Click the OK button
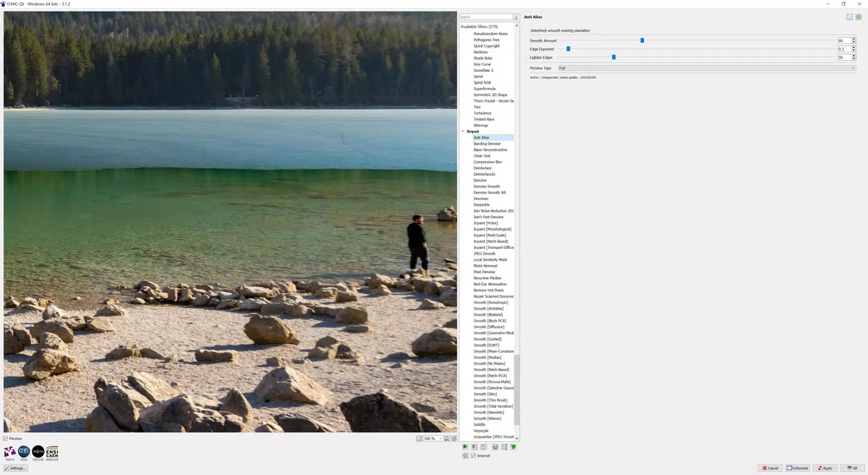This screenshot has width=868, height=475. click(853, 468)
